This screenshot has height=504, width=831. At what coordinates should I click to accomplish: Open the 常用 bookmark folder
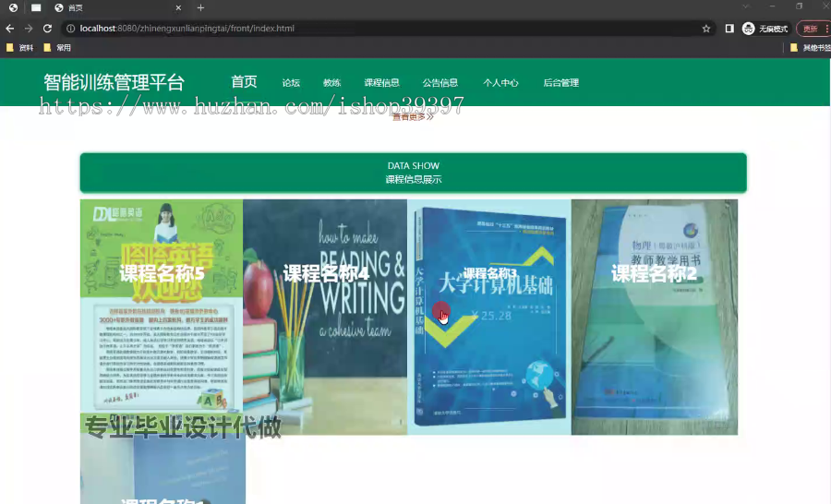(x=57, y=48)
